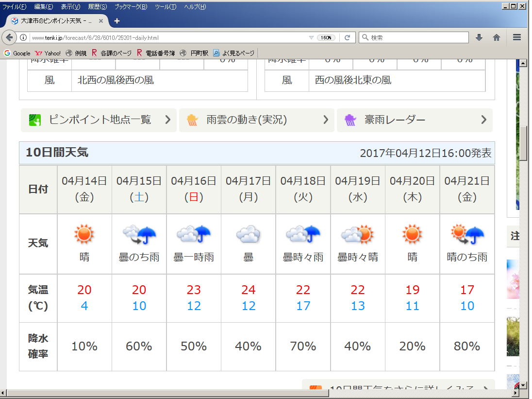Click the 北西の風後西の風 wind text
Screen dimensions: 532x399
(x=116, y=80)
